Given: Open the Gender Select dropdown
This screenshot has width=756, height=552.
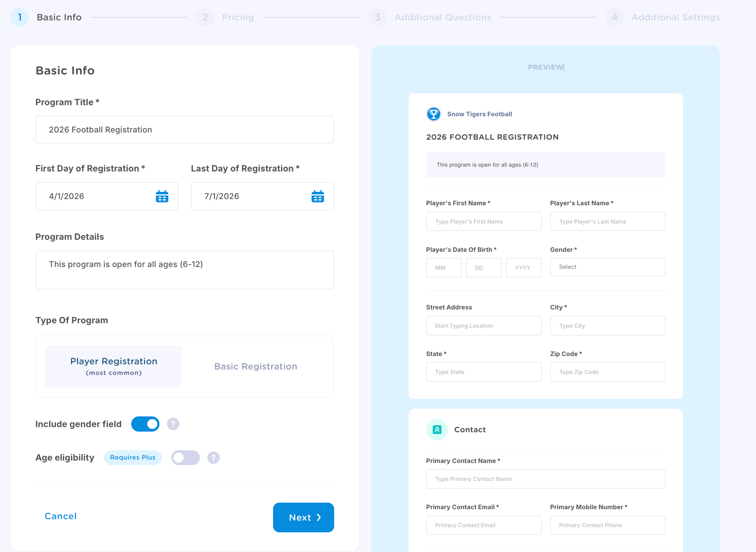Looking at the screenshot, I should click(x=607, y=267).
